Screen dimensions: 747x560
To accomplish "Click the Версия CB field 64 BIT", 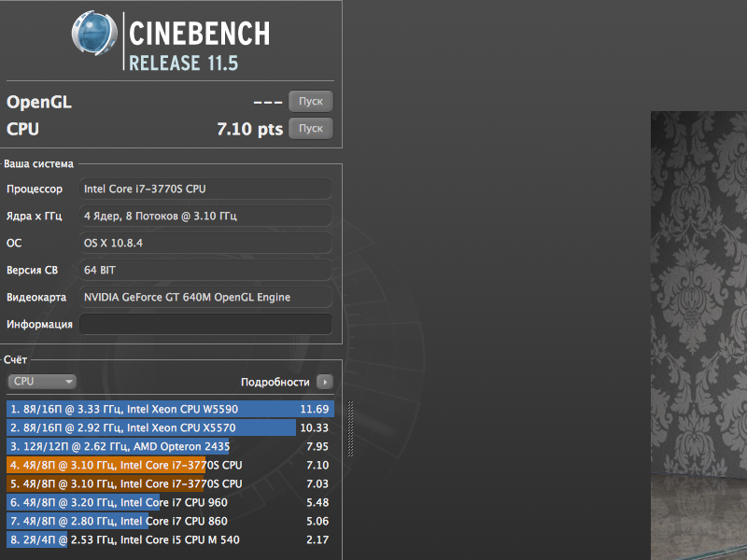I will pyautogui.click(x=205, y=270).
